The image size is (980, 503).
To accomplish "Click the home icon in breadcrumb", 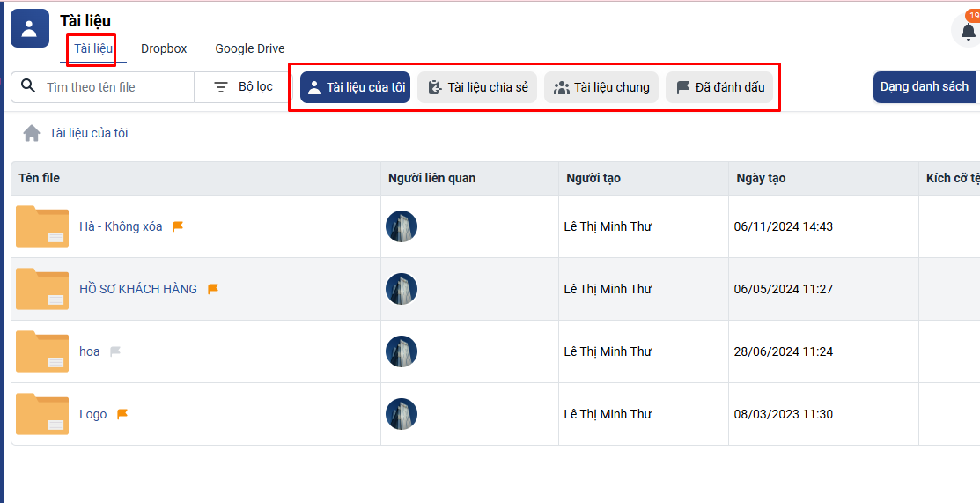I will pyautogui.click(x=32, y=133).
